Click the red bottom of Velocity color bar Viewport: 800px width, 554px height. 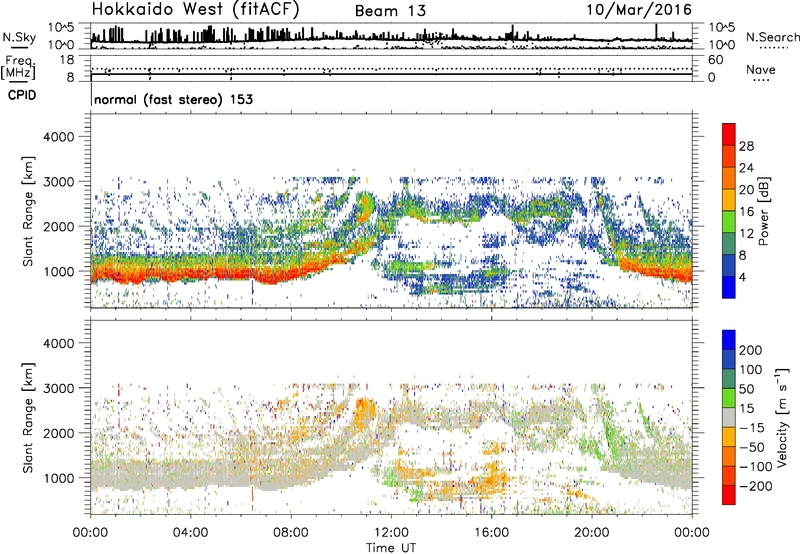click(729, 495)
